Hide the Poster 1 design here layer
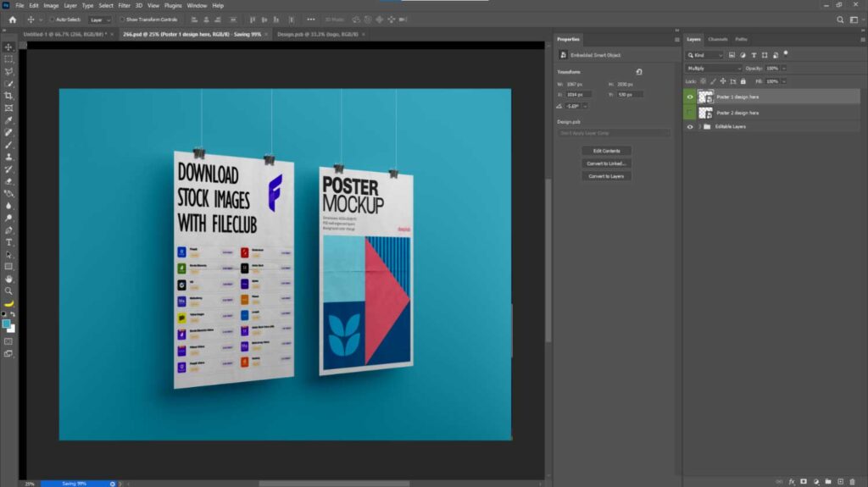This screenshot has height=487, width=868. click(690, 97)
